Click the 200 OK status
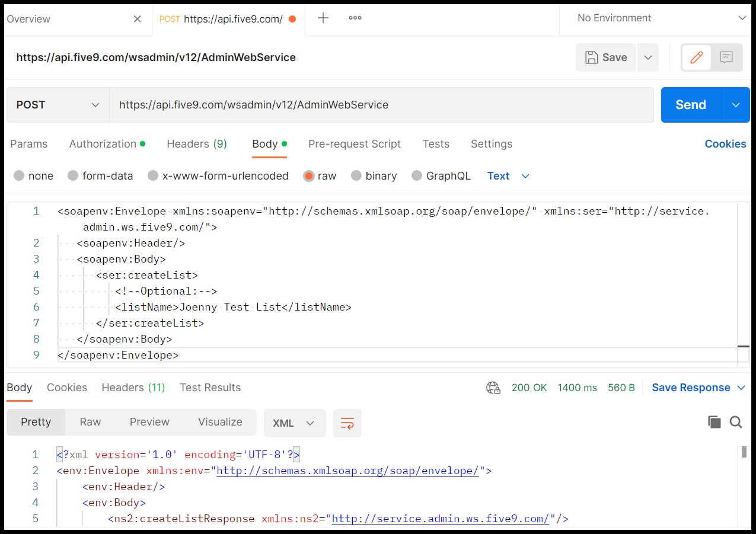This screenshot has width=756, height=534. click(529, 388)
